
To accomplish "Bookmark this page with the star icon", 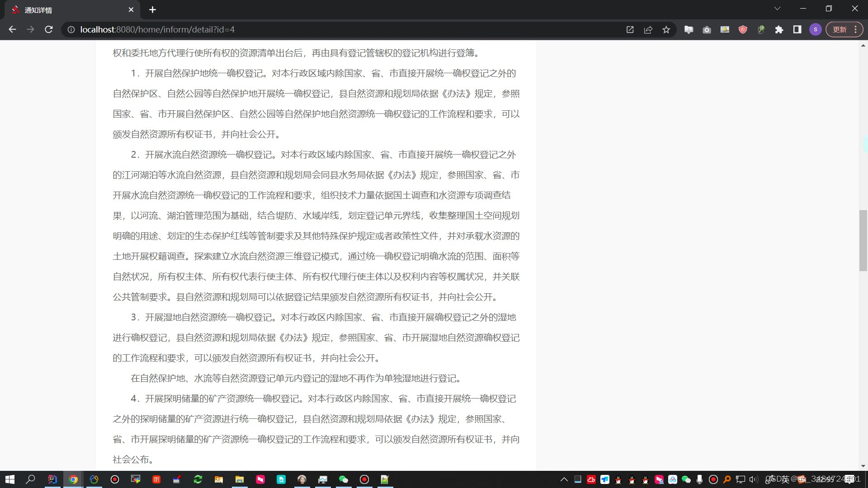I will pyautogui.click(x=666, y=30).
